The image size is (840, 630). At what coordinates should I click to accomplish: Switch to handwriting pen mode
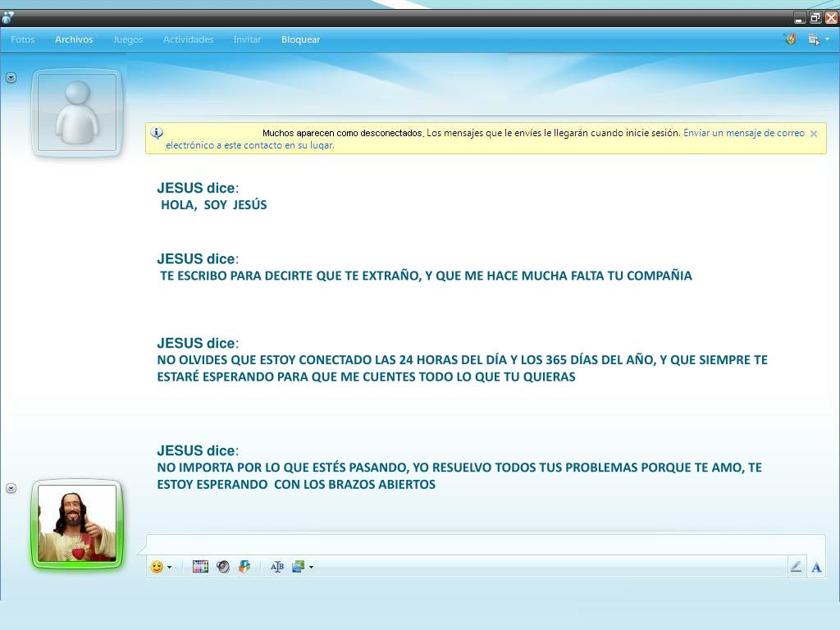point(796,566)
